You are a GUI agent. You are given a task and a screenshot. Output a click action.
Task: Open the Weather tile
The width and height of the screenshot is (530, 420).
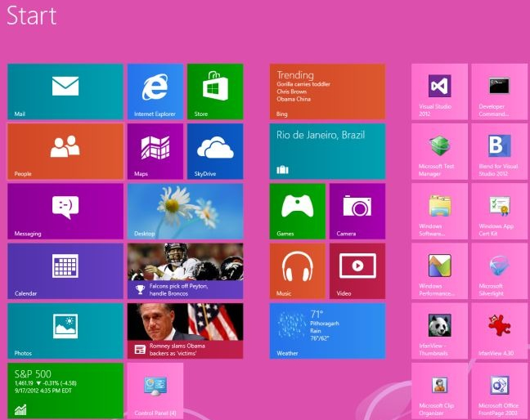pyautogui.click(x=327, y=331)
